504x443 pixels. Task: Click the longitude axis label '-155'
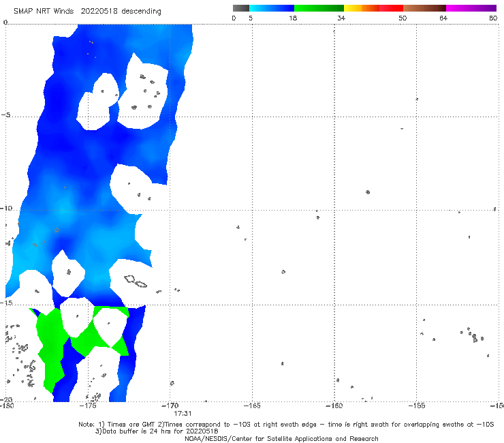417,406
